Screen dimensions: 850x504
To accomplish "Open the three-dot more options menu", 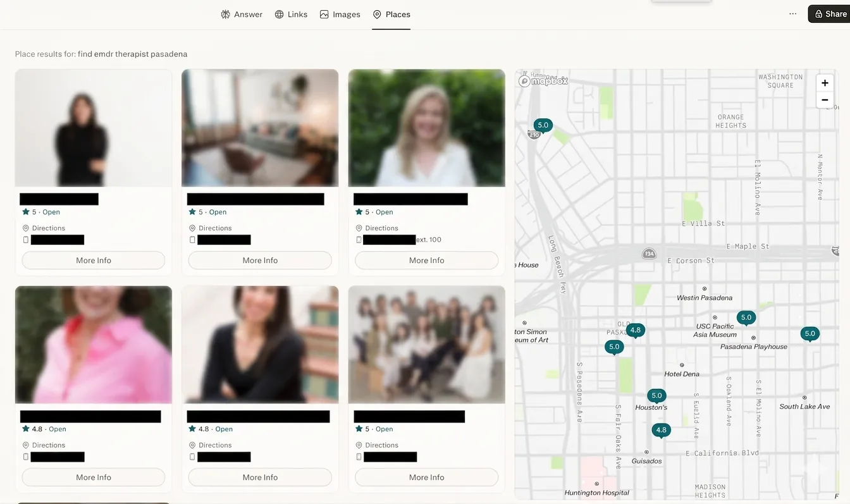I will (x=792, y=14).
